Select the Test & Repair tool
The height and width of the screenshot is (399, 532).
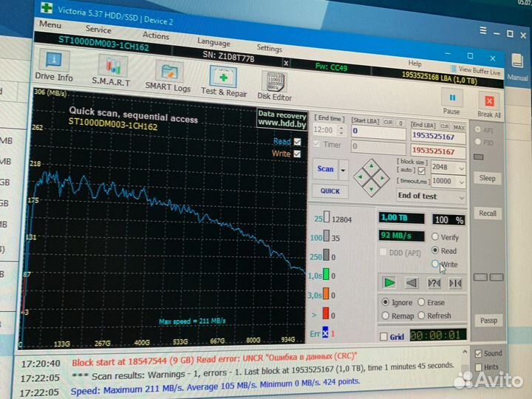click(x=224, y=79)
